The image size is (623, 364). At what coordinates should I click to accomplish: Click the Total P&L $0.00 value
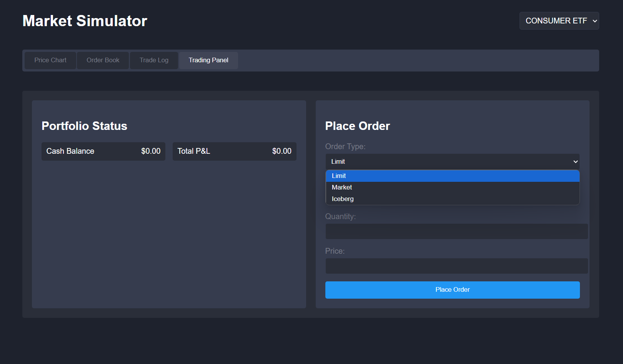point(282,151)
